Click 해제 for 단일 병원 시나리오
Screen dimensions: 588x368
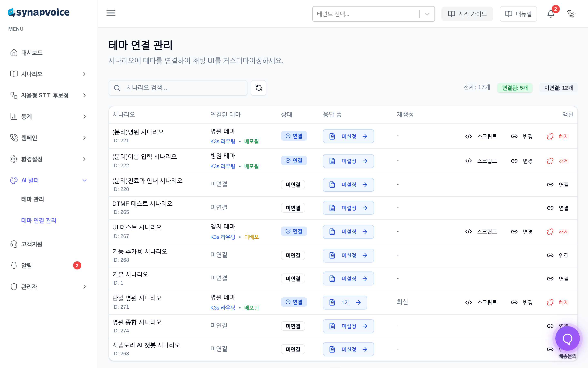pos(558,302)
